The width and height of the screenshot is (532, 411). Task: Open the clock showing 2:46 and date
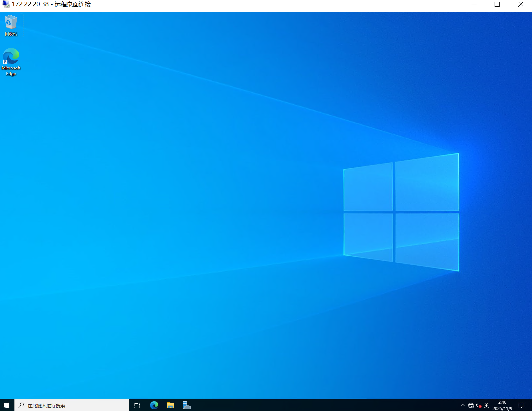tap(502, 405)
